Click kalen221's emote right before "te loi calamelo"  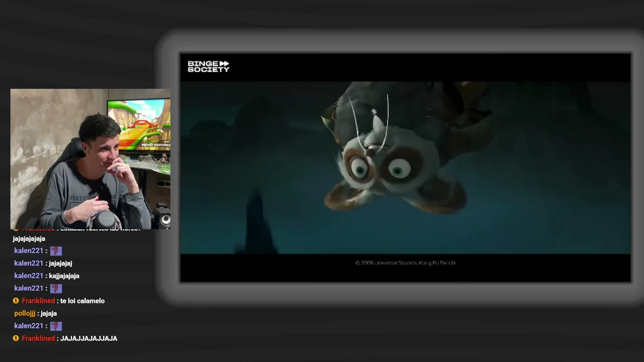(x=56, y=288)
